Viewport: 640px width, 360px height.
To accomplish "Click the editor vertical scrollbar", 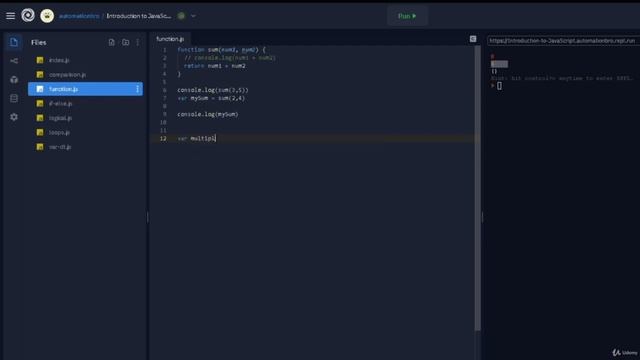I will coord(478,188).
